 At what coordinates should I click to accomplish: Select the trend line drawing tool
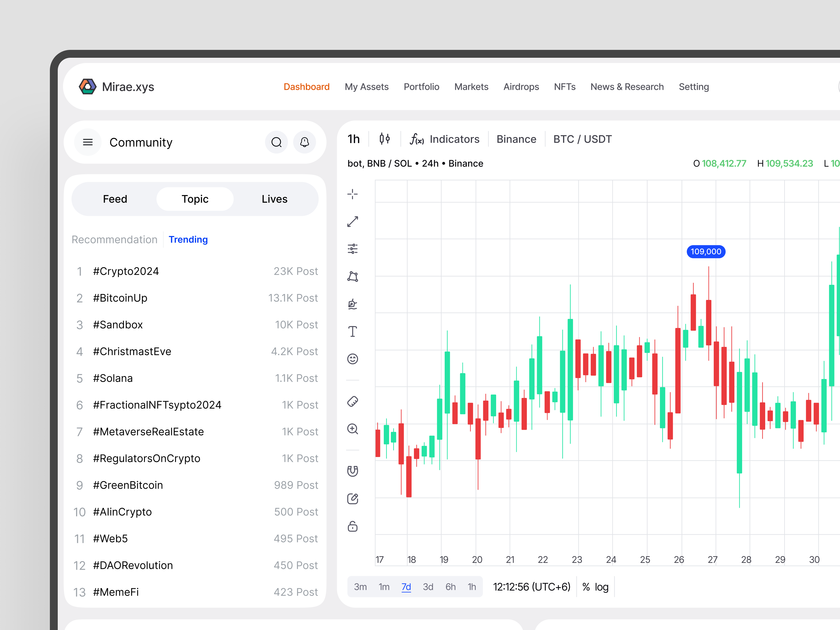[x=352, y=221]
